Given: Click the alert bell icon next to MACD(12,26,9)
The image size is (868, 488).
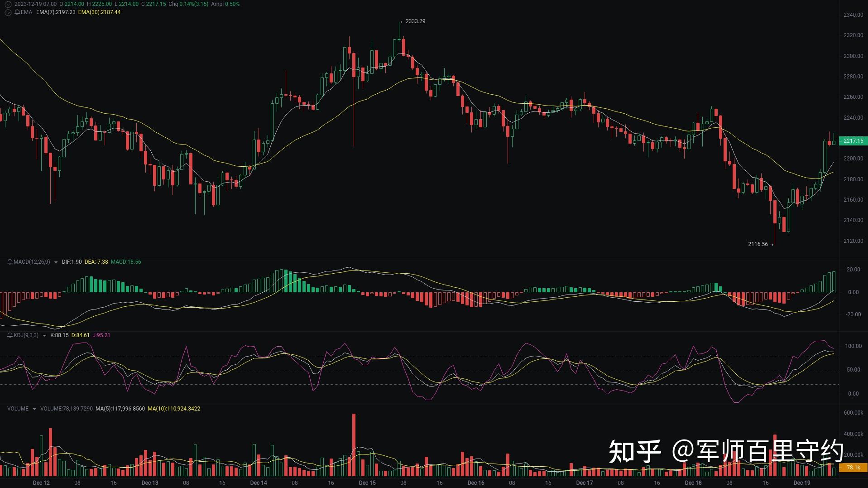Looking at the screenshot, I should pyautogui.click(x=10, y=262).
